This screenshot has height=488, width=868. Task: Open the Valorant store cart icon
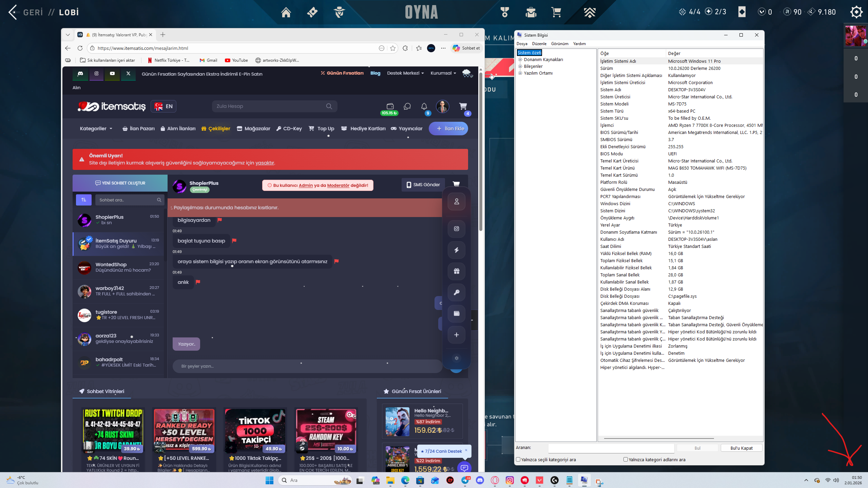556,12
